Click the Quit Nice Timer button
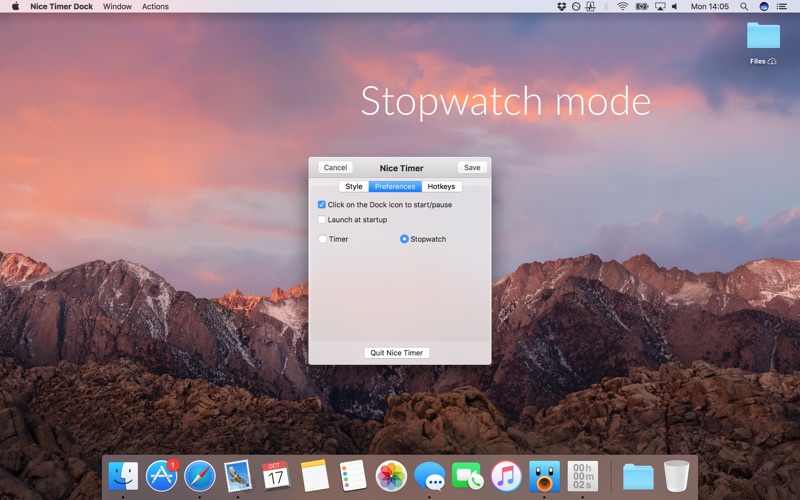 [x=396, y=353]
